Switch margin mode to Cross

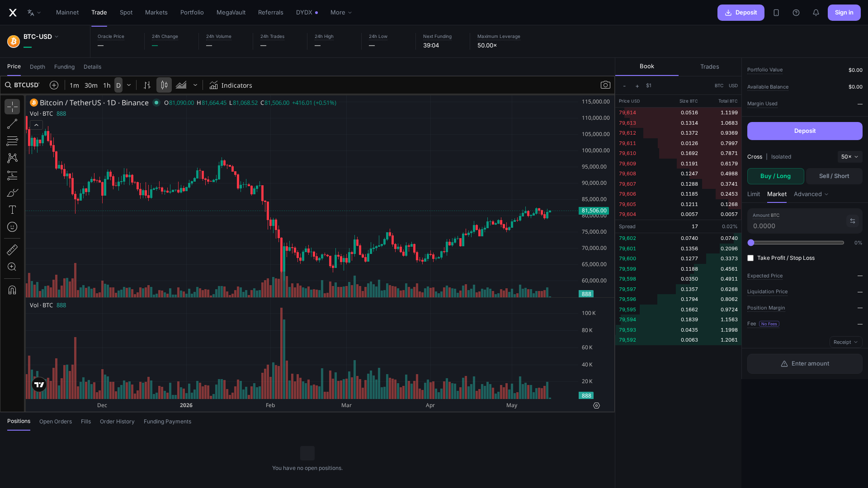[755, 157]
